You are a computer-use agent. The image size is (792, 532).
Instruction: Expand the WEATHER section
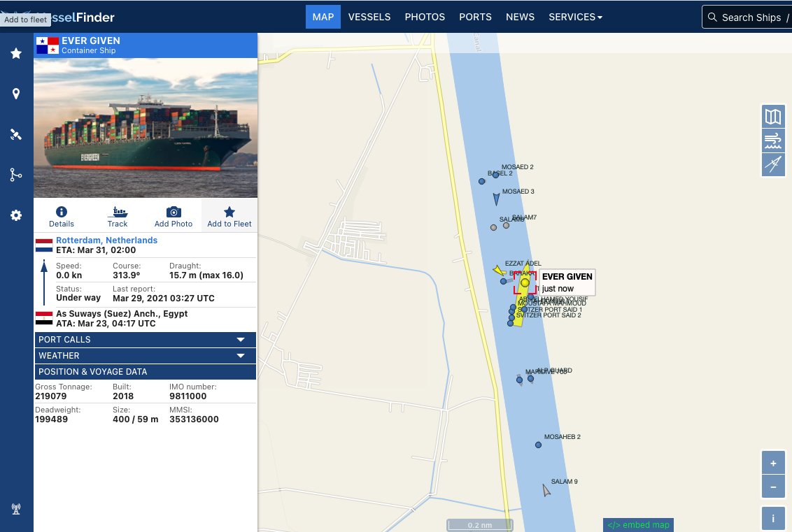click(146, 356)
